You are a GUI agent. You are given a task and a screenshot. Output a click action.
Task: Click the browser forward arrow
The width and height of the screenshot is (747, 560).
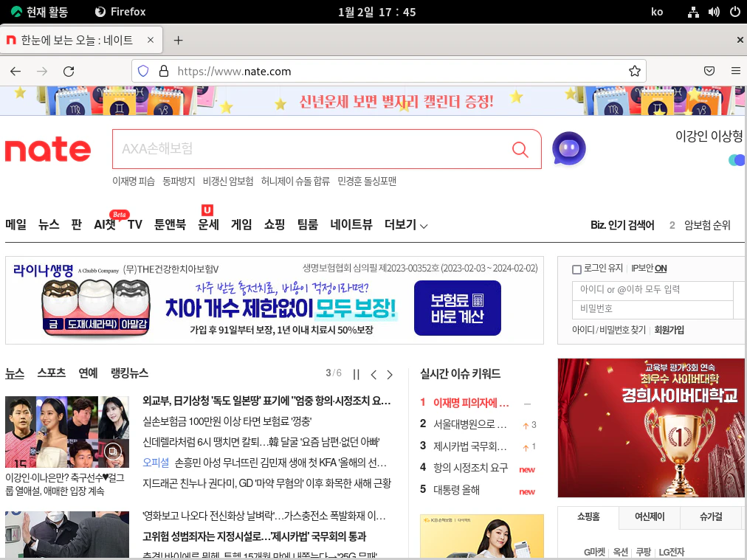pos(42,72)
